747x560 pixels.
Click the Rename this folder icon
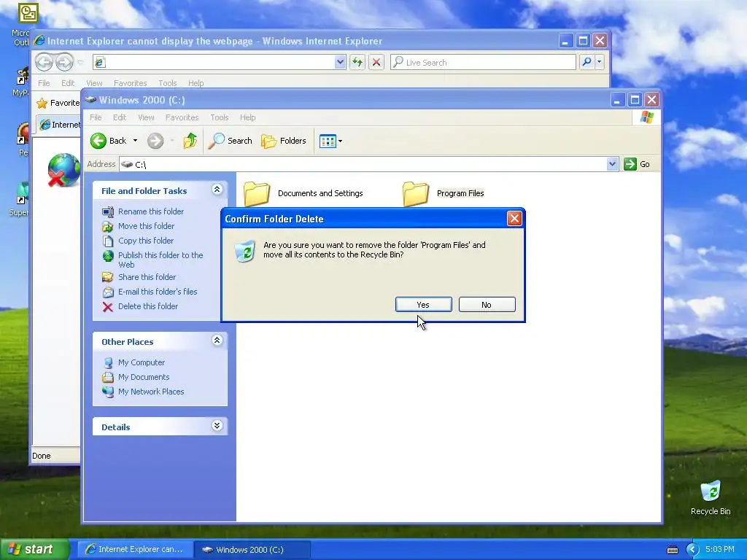108,211
